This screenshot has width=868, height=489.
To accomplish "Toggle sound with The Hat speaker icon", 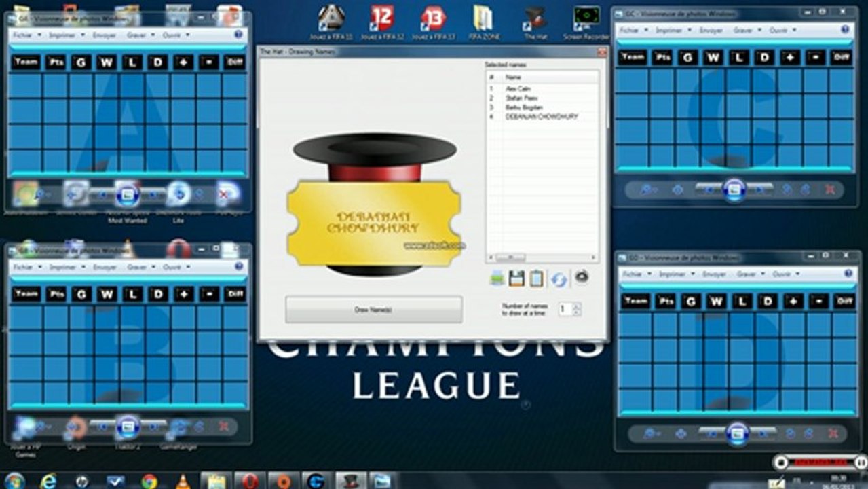I will click(582, 276).
